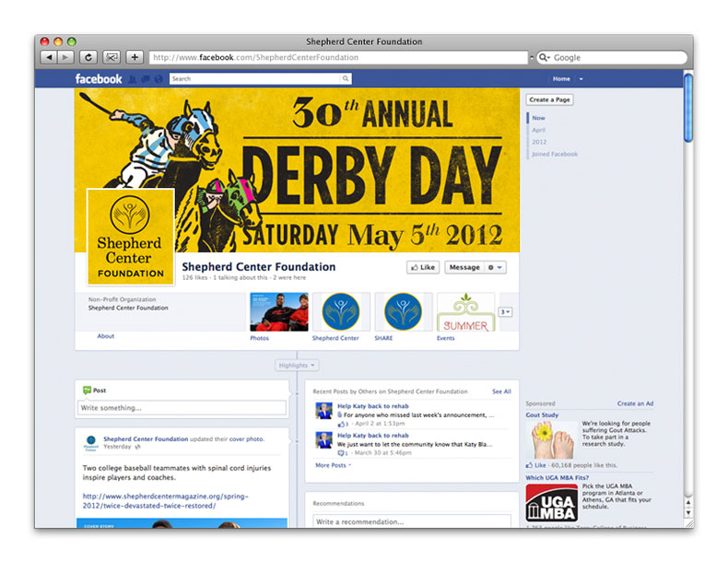Jump to 2012 in the timeline

click(x=539, y=142)
